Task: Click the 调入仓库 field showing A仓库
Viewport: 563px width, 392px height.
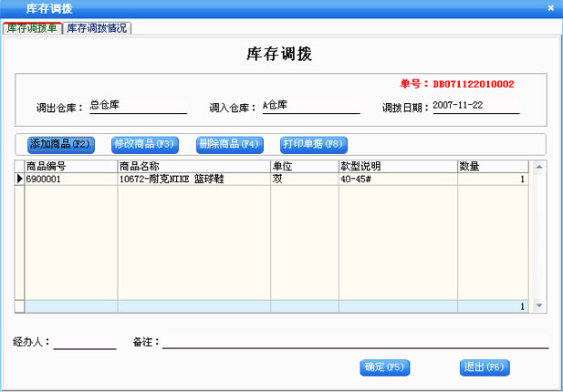Action: point(308,106)
